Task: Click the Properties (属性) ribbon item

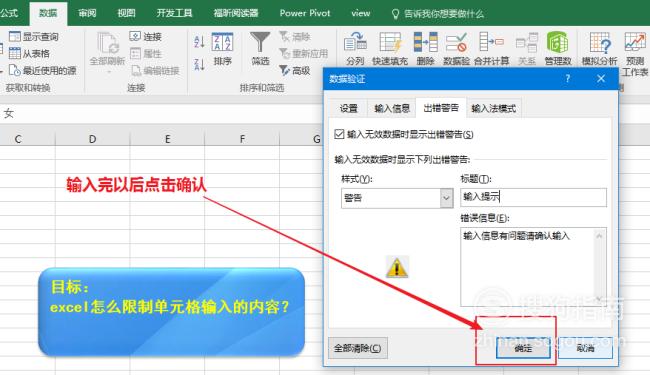Action: [145, 53]
